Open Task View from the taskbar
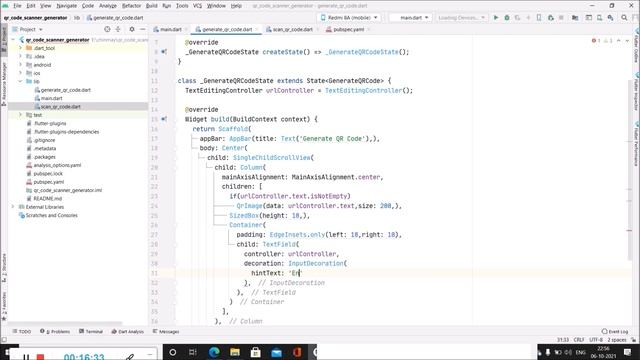 193,352
